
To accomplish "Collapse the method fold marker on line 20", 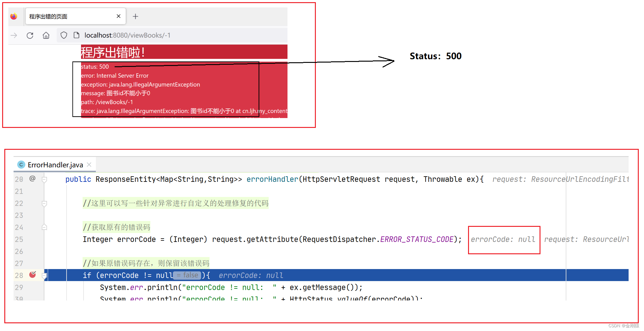I will [44, 179].
